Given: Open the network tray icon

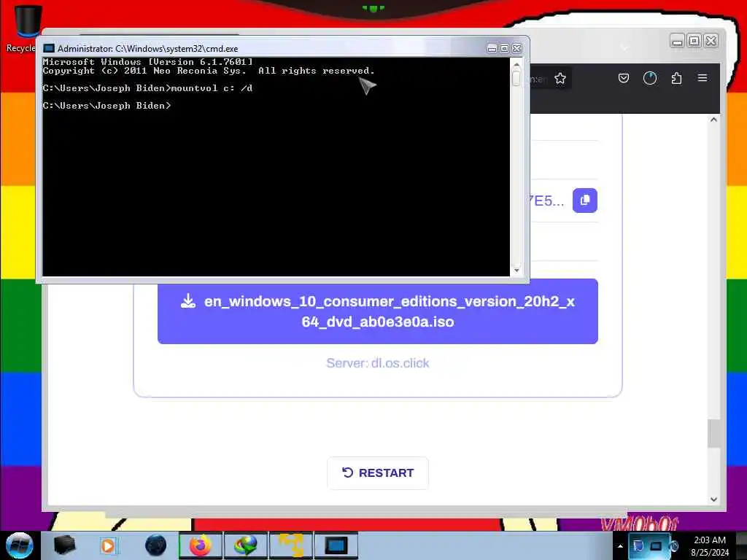Looking at the screenshot, I should (656, 545).
